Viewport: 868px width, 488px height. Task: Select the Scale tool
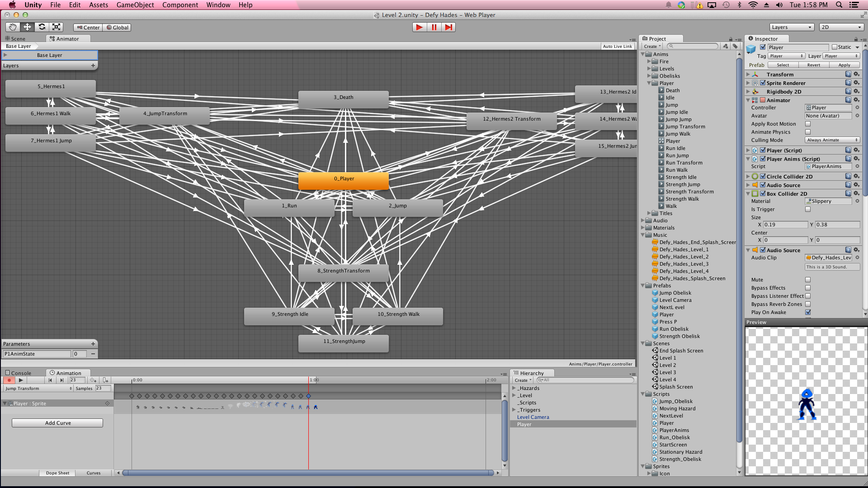click(56, 27)
